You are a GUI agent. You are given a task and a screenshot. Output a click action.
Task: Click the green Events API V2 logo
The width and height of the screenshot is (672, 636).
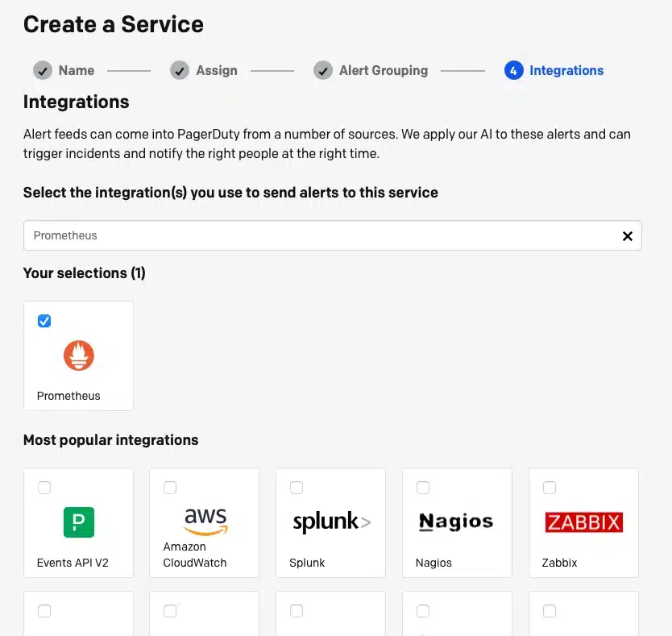pyautogui.click(x=78, y=522)
